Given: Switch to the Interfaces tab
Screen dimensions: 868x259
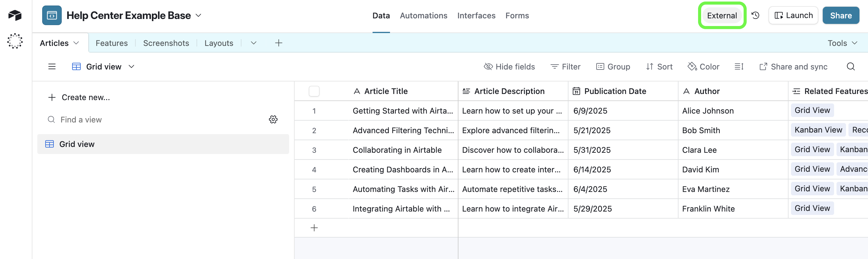Looking at the screenshot, I should pos(476,16).
